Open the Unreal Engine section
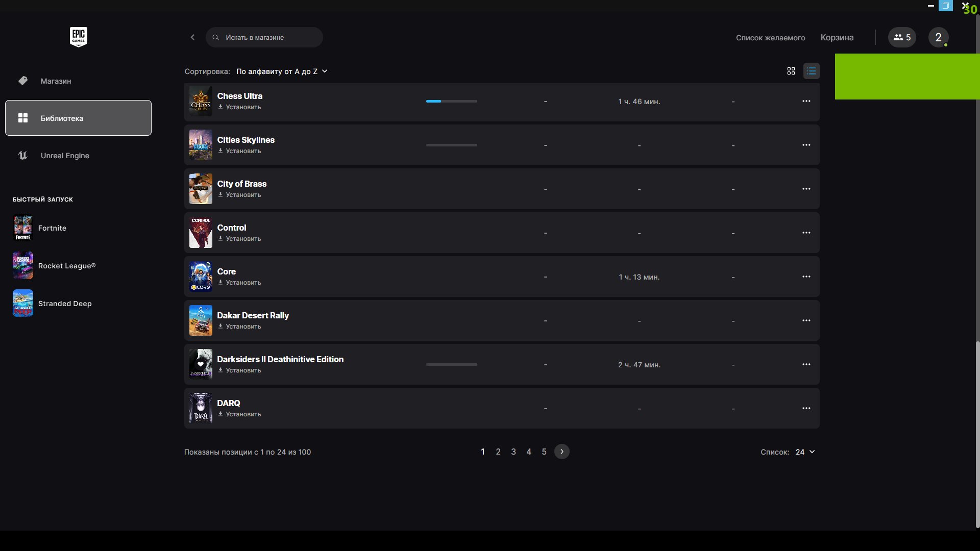 (x=65, y=156)
